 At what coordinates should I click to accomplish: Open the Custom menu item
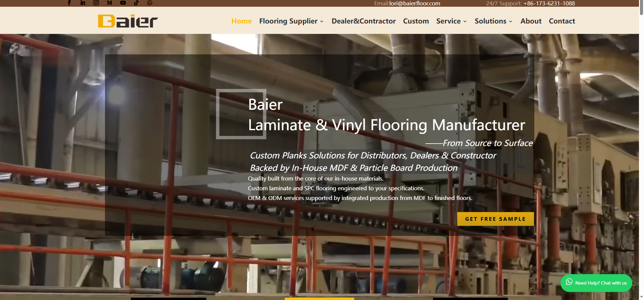(x=416, y=21)
